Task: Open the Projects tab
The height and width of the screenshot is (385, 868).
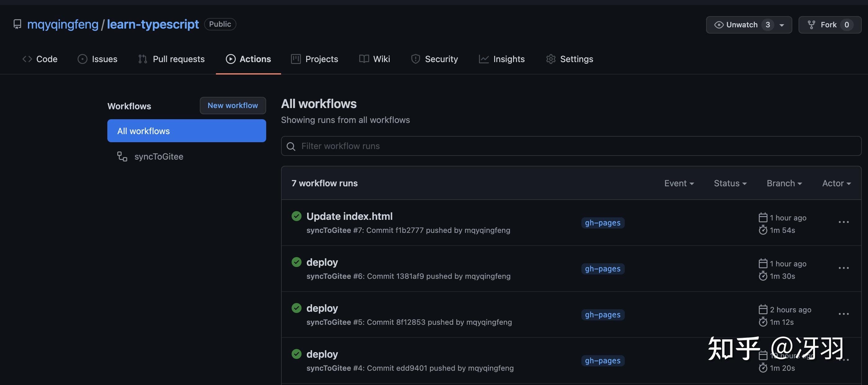Action: [314, 59]
